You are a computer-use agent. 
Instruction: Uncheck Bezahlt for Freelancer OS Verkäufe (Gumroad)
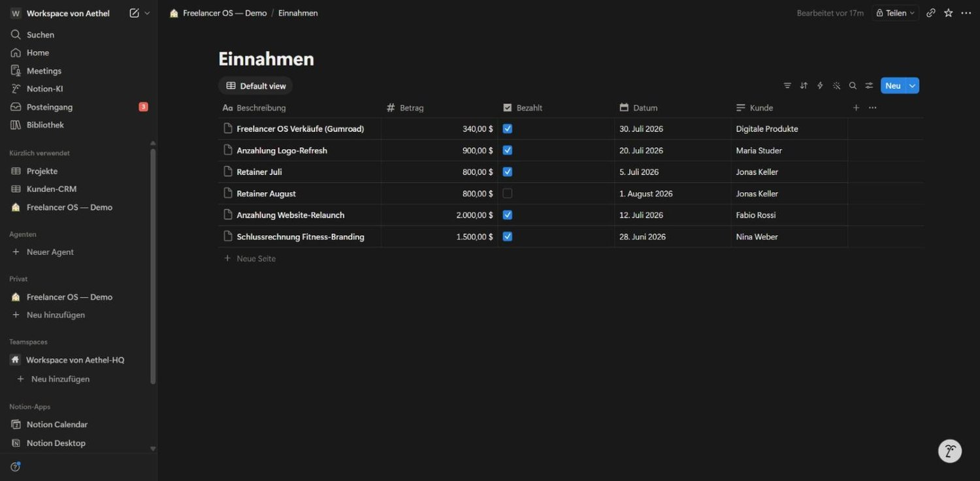click(508, 129)
